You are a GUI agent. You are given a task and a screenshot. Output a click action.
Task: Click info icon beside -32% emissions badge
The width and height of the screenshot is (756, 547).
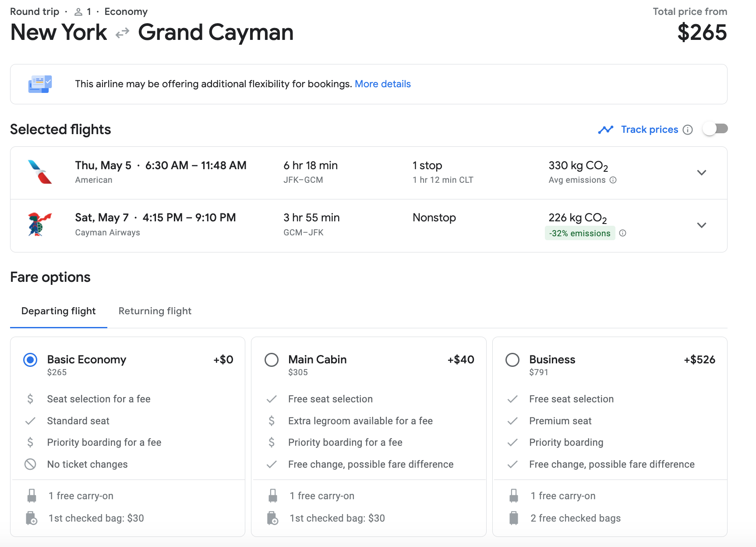622,233
